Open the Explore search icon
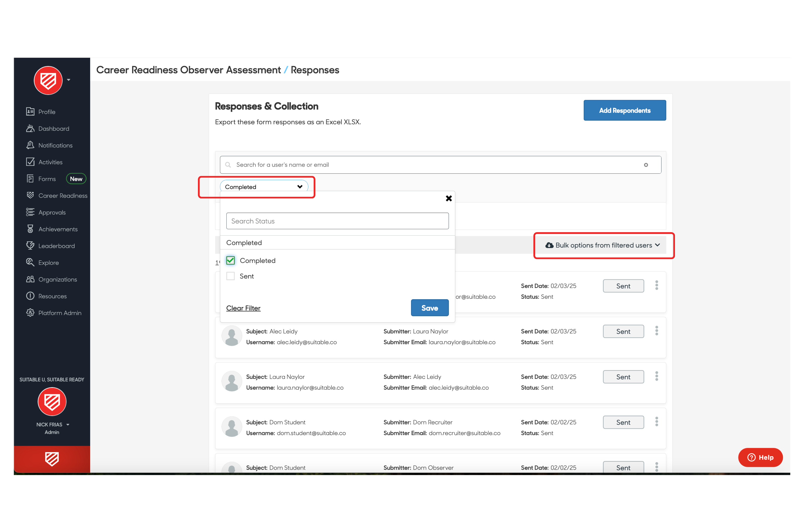 click(30, 262)
